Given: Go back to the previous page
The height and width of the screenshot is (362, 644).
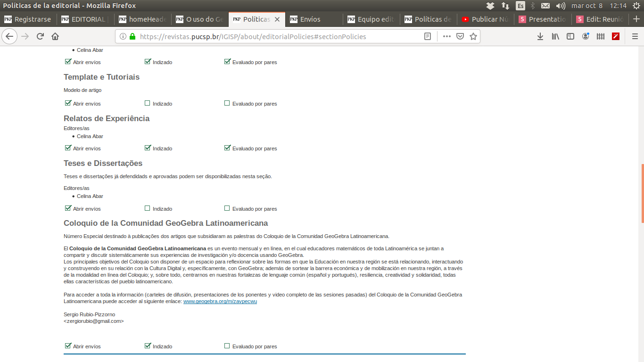Looking at the screenshot, I should click(9, 36).
